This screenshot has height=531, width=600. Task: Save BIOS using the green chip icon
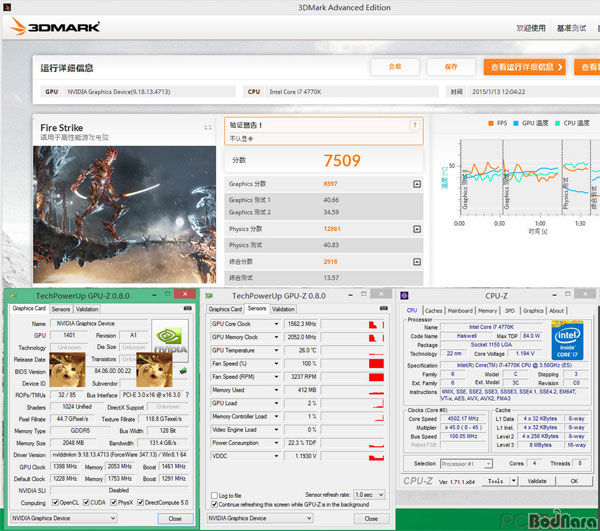[x=183, y=371]
